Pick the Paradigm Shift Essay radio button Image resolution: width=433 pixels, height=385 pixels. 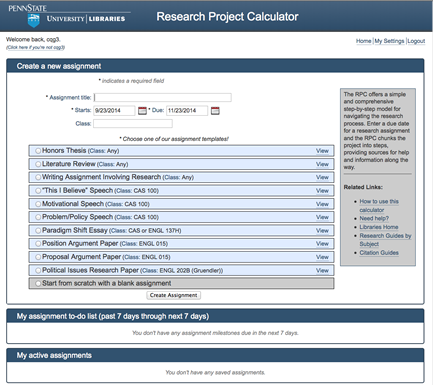[38, 230]
